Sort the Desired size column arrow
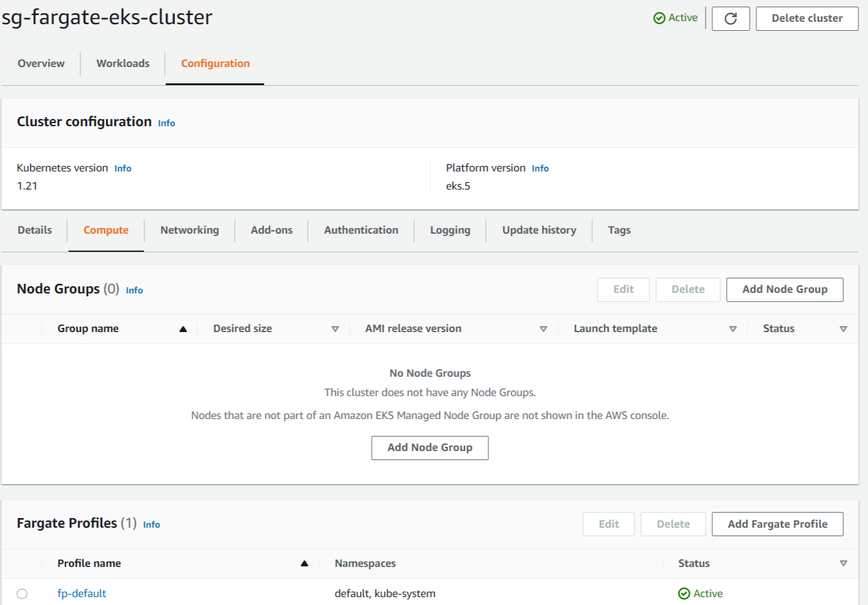868x605 pixels. click(335, 329)
